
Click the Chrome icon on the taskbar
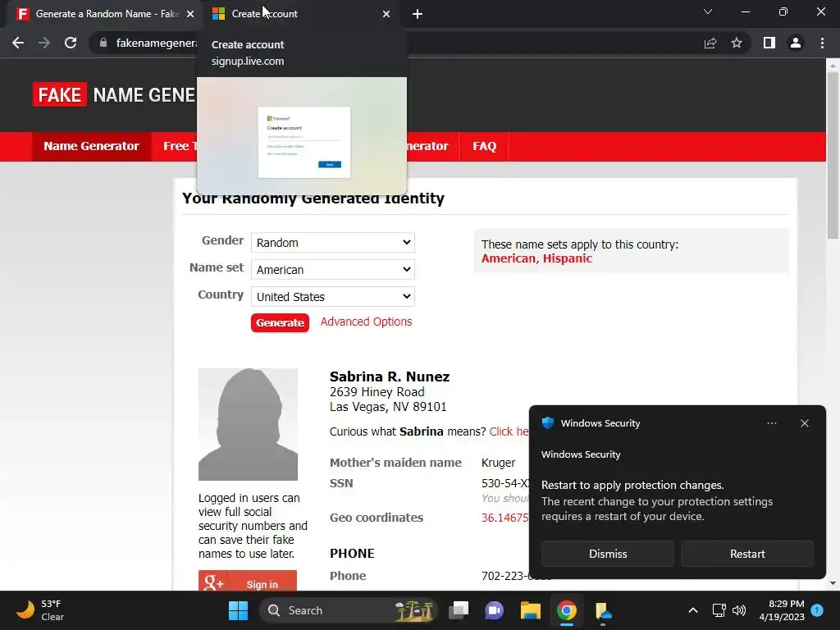pos(566,610)
